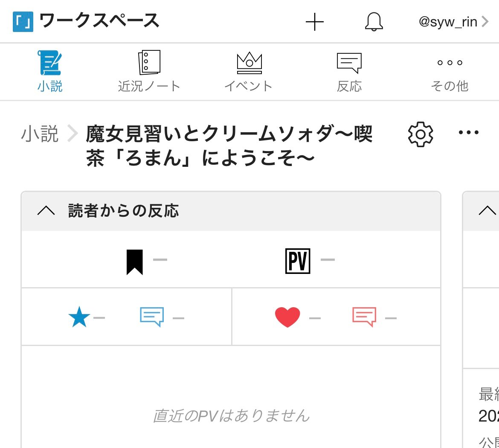This screenshot has width=499, height=448.
Task: Click the blue review comment icon
Action: coord(152,317)
